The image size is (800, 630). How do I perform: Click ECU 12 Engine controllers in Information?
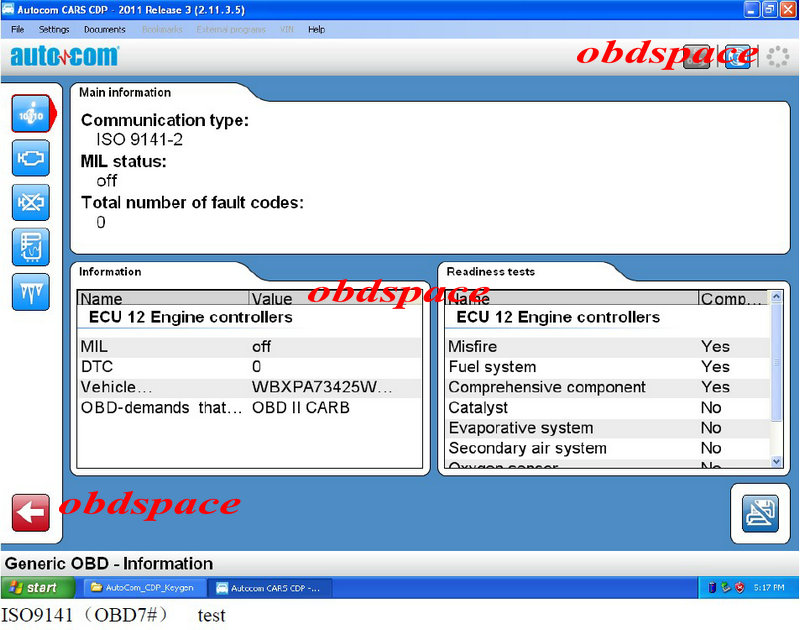[190, 317]
